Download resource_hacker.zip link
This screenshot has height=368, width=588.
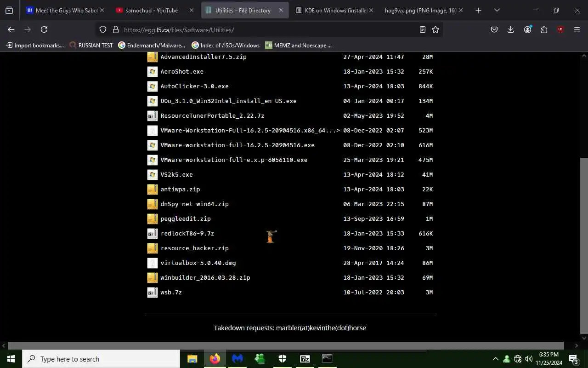coord(194,248)
